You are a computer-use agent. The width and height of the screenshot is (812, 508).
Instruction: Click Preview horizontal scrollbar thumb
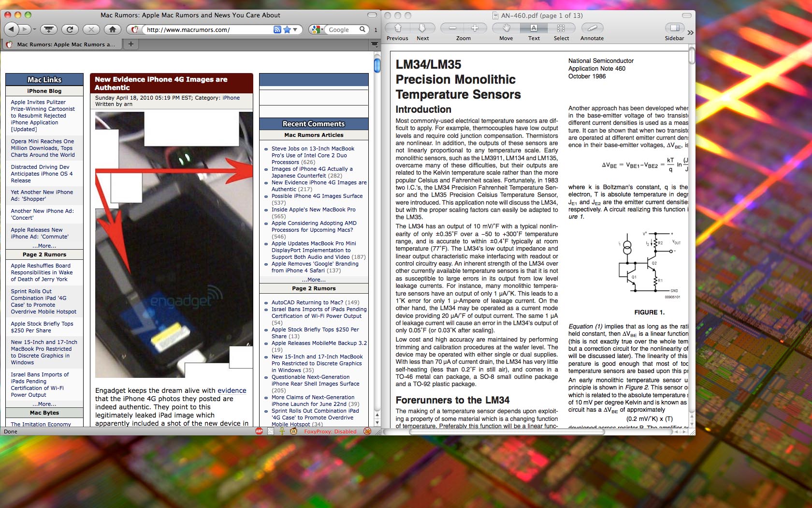[x=507, y=432]
